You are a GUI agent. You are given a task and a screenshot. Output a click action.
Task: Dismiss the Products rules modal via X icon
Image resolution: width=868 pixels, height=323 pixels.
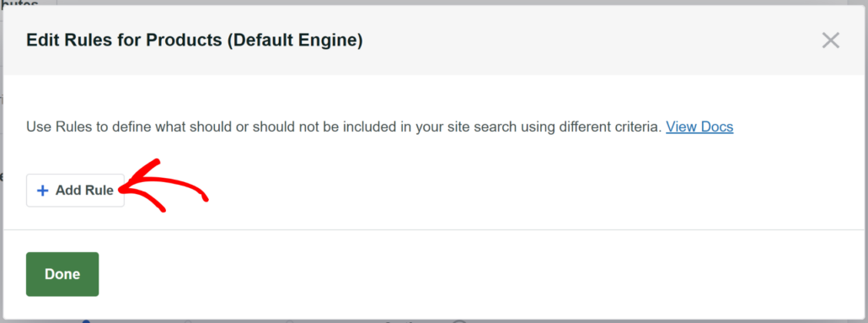click(830, 40)
